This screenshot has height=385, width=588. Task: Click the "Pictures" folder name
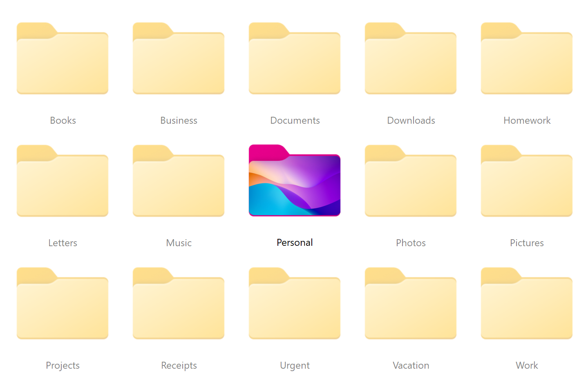(527, 243)
